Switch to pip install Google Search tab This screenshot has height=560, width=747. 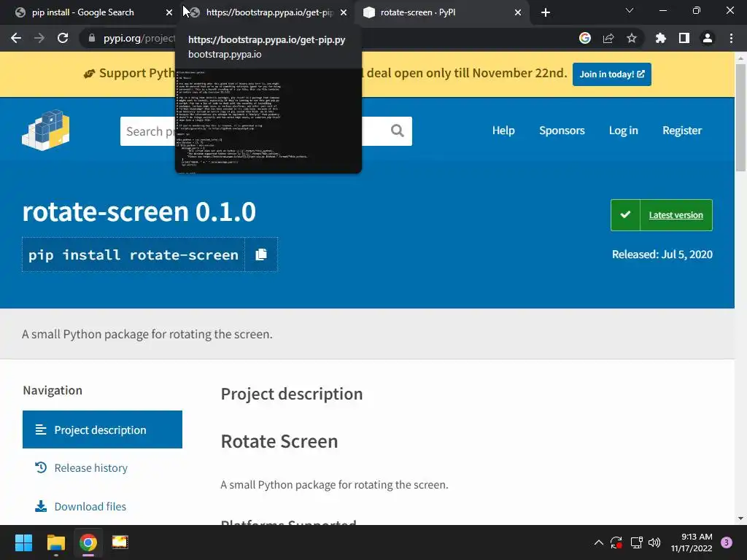(83, 12)
